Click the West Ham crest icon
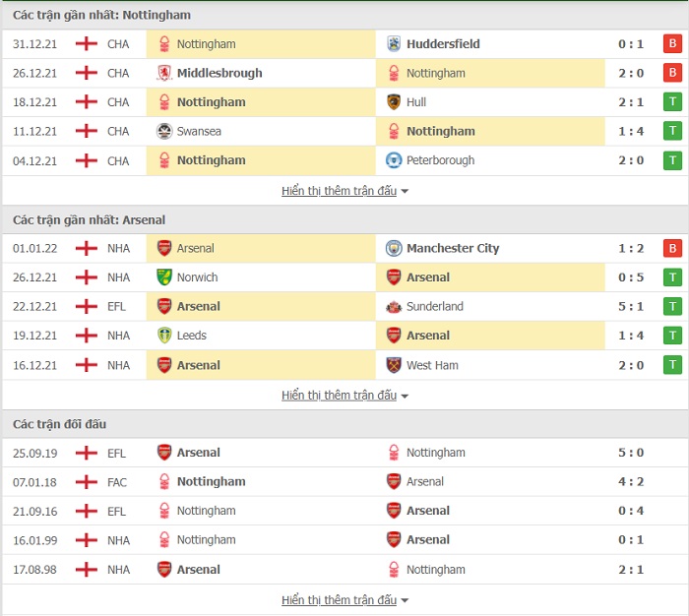 (x=394, y=365)
